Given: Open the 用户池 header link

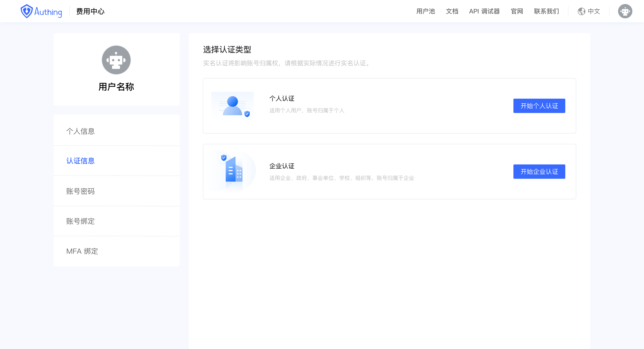Looking at the screenshot, I should click(426, 11).
